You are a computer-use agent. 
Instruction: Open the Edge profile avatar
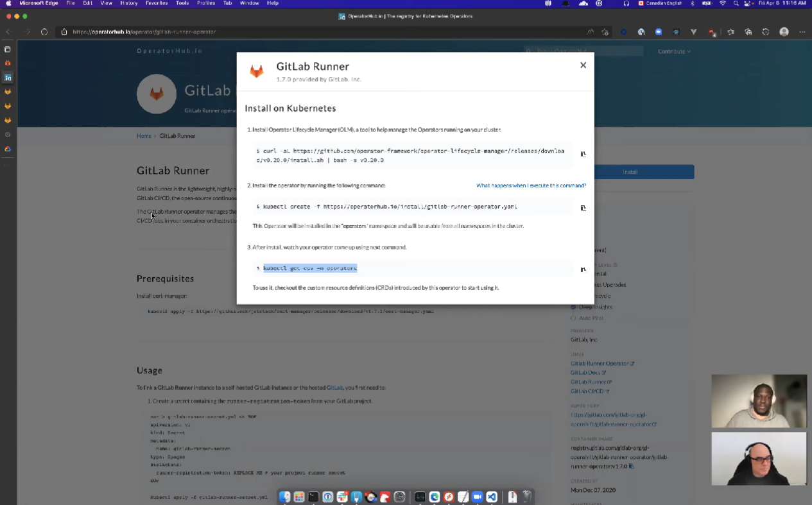pos(784,31)
